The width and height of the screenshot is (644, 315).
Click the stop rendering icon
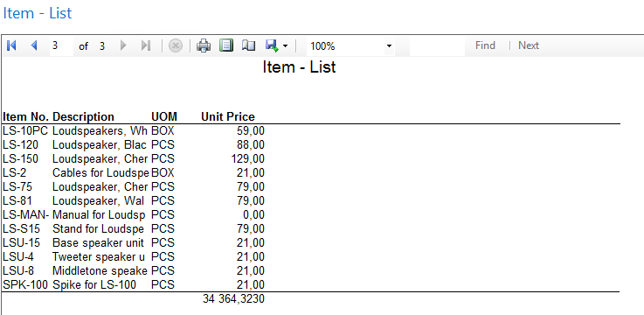tap(176, 45)
